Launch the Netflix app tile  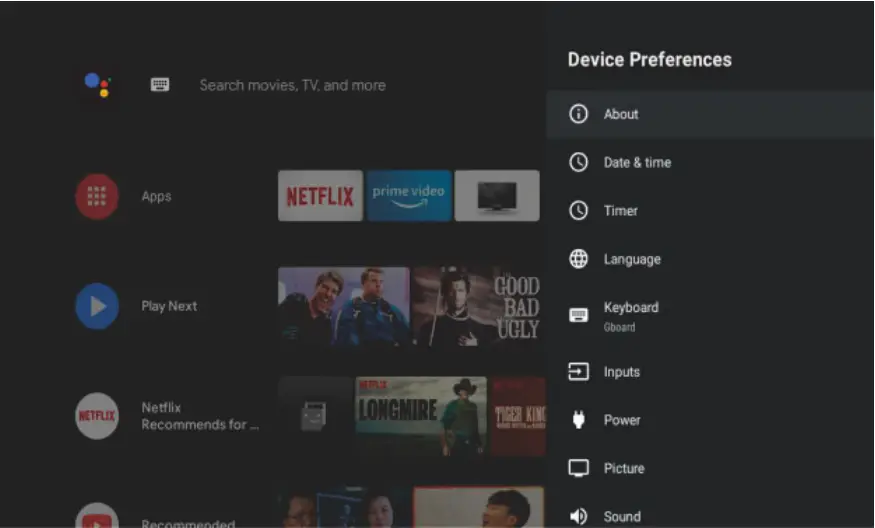pyautogui.click(x=320, y=196)
